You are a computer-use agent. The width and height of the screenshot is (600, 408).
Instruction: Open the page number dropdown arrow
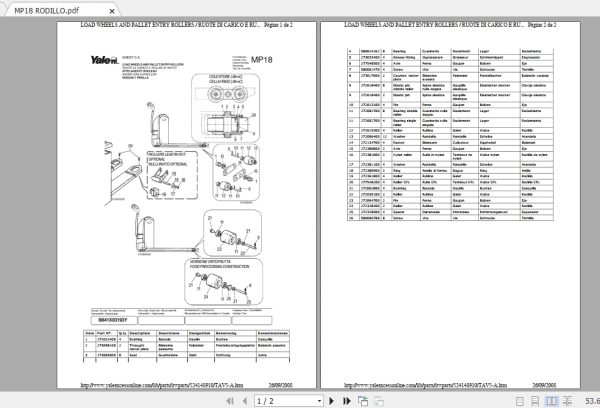point(319,401)
